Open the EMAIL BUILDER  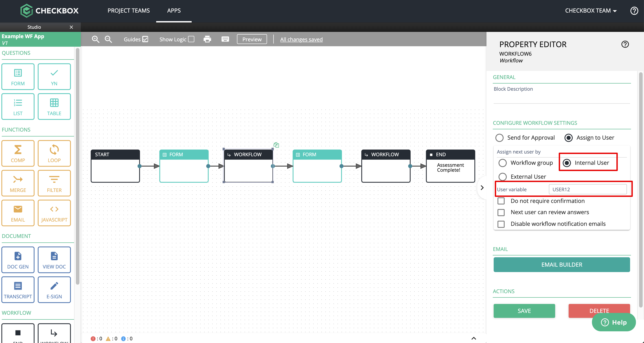pos(561,265)
